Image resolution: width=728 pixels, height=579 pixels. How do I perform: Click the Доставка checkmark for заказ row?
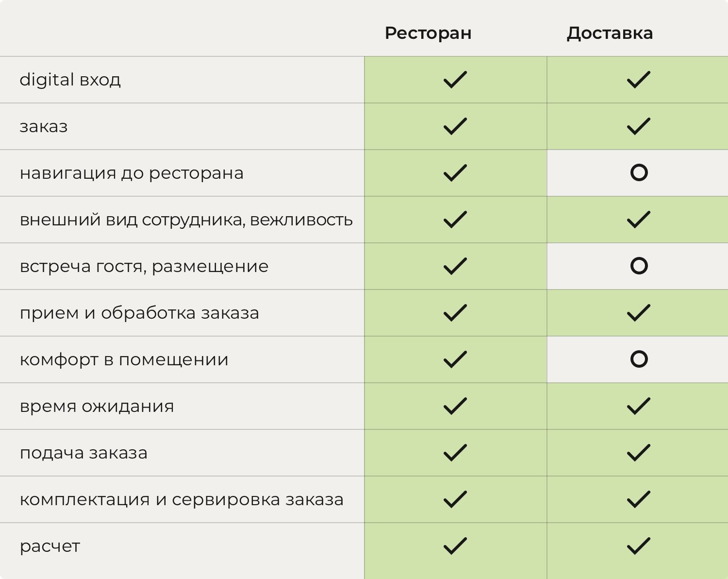(x=638, y=126)
